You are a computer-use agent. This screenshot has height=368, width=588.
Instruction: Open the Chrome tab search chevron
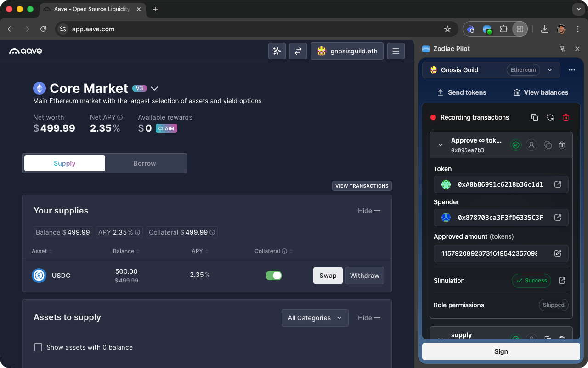pyautogui.click(x=578, y=9)
